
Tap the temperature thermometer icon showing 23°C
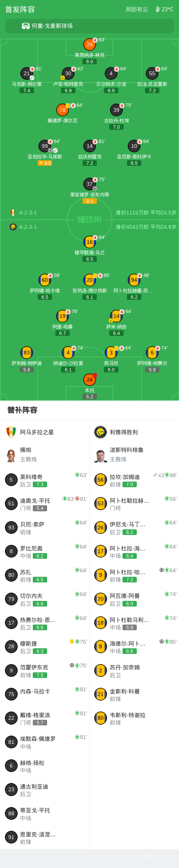click(x=158, y=9)
